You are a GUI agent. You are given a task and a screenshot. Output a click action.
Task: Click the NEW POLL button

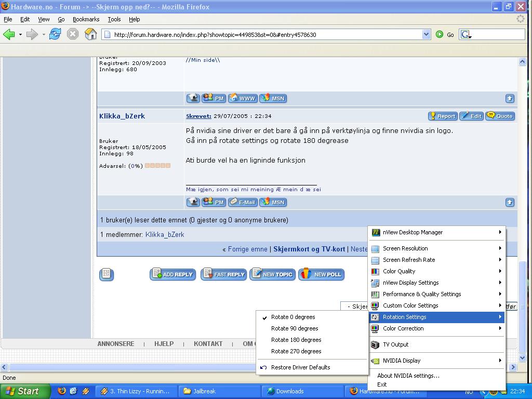[x=321, y=274]
